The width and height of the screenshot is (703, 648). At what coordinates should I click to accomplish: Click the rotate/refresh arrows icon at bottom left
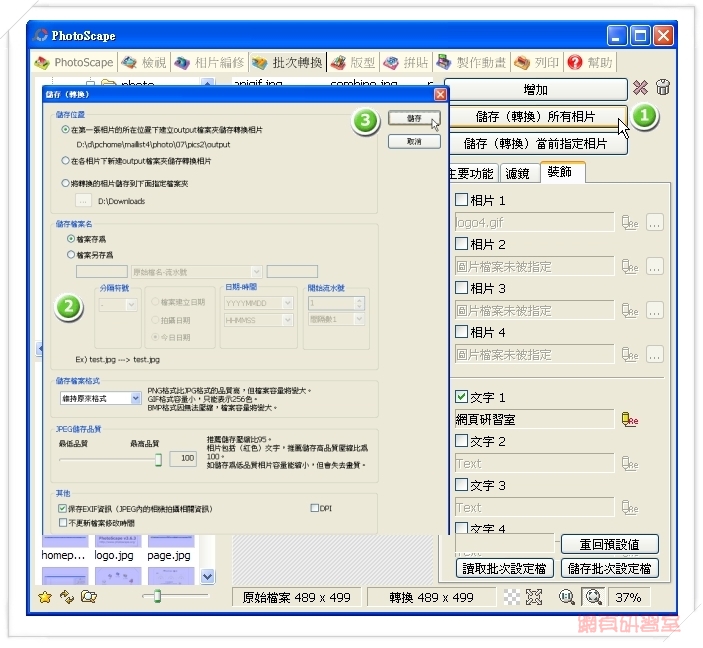pyautogui.click(x=67, y=597)
